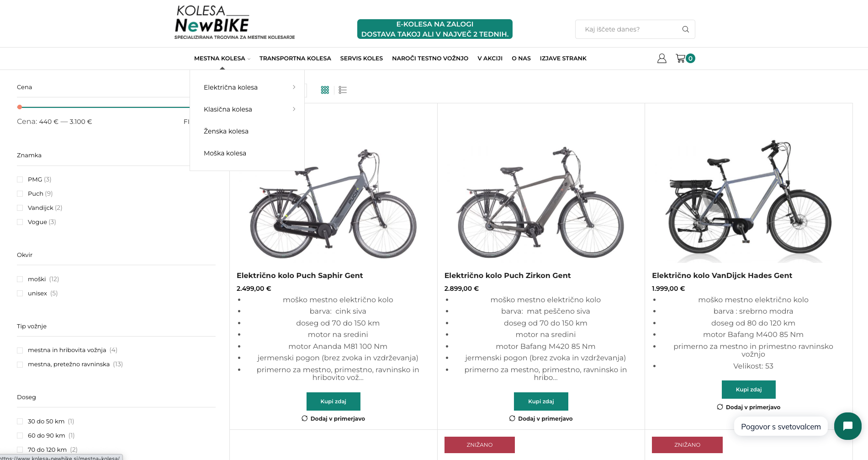Open the chat bubble icon
This screenshot has height=460, width=868.
(x=847, y=426)
